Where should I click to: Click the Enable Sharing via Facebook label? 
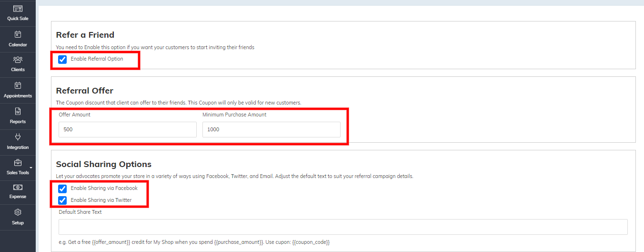[x=104, y=188]
